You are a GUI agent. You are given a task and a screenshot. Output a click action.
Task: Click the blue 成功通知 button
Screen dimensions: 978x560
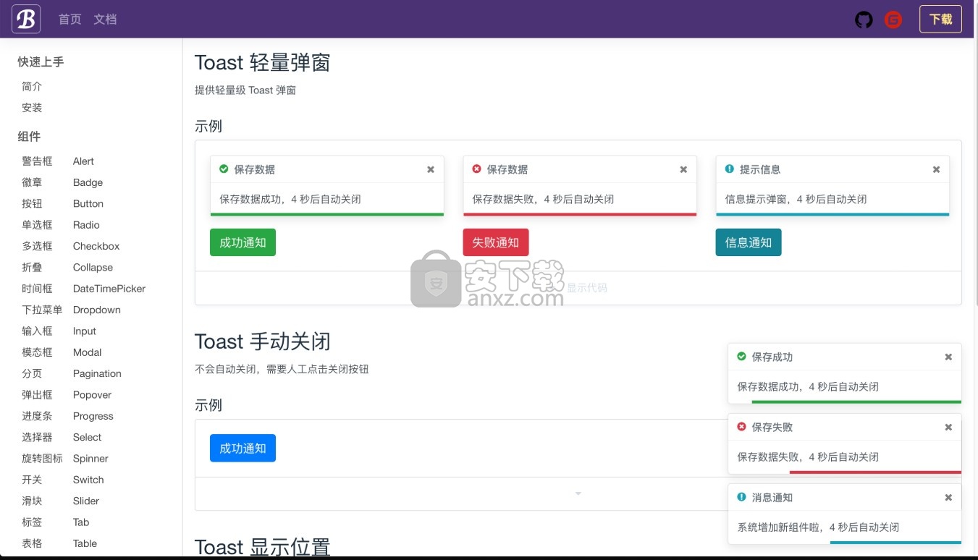(243, 448)
